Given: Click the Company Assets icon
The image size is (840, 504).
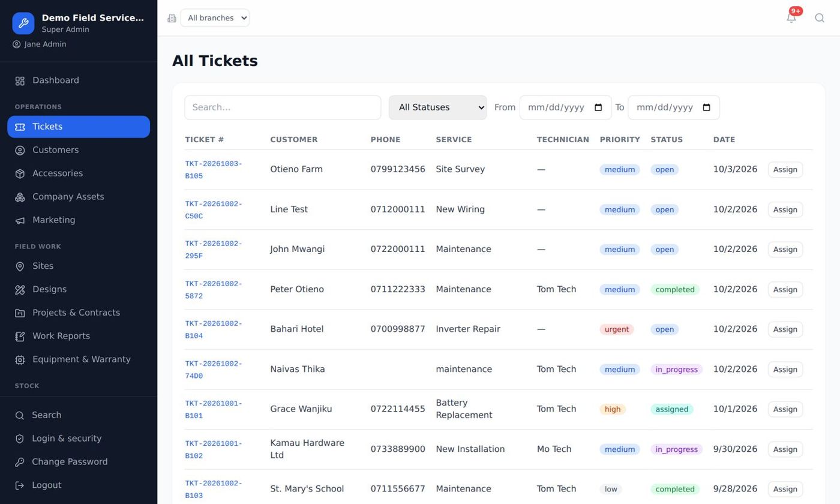Looking at the screenshot, I should [20, 197].
